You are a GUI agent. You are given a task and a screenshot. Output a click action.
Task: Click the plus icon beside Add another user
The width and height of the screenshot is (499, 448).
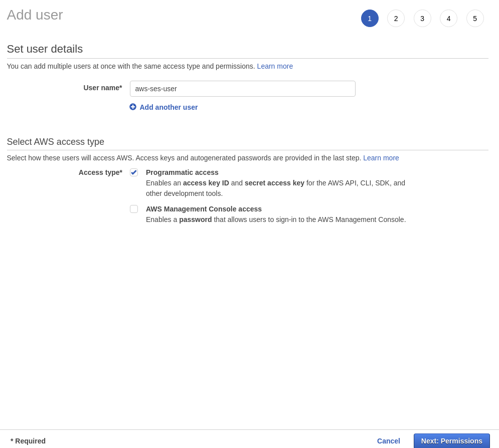[x=133, y=107]
